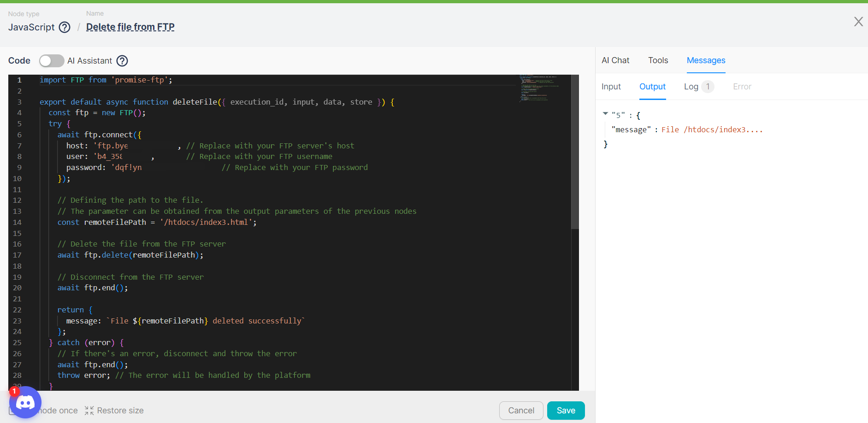Click the code editor vertical scrollbar

click(575, 152)
